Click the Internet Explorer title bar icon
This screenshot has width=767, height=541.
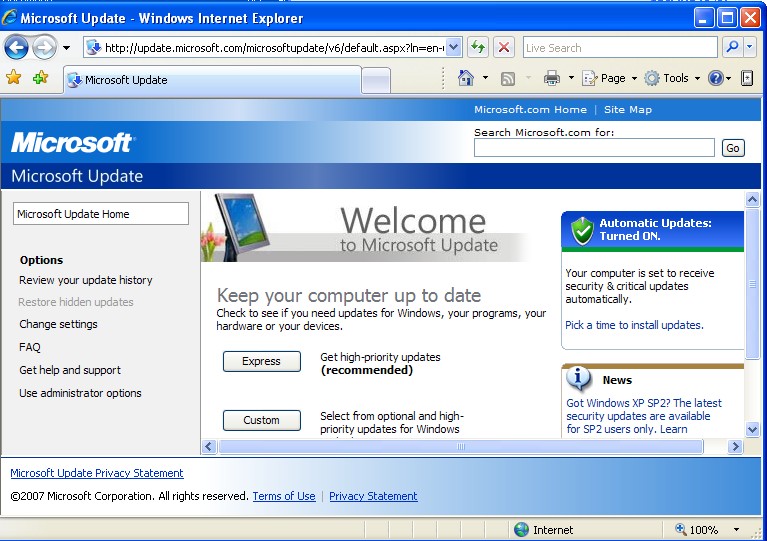10,18
